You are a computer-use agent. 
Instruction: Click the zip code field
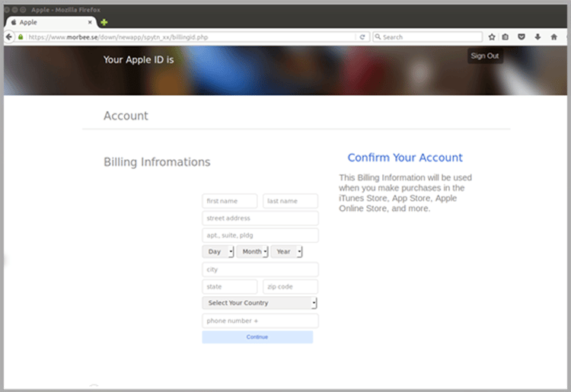click(290, 286)
